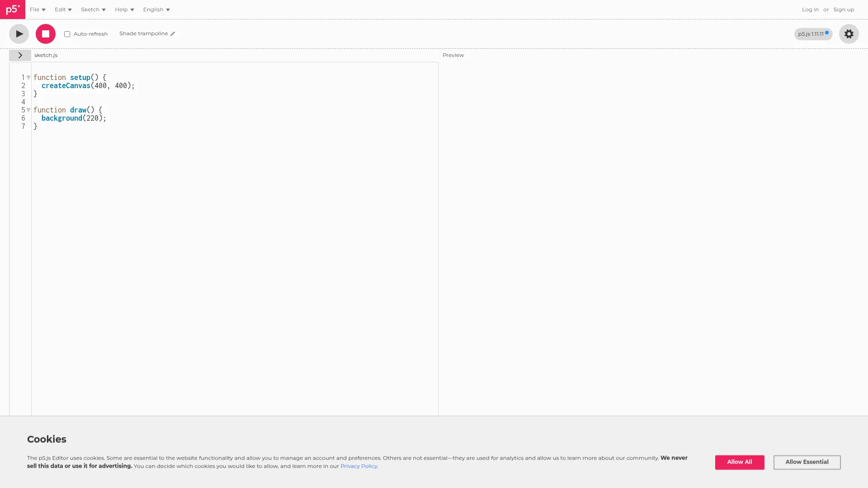Click the p5 logo home icon
The width and height of the screenshot is (868, 488).
(13, 9)
